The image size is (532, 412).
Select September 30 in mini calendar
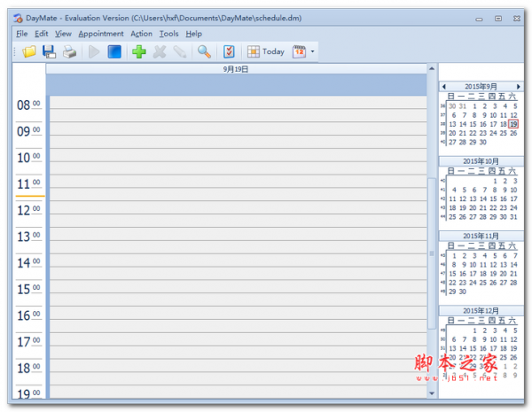click(483, 142)
